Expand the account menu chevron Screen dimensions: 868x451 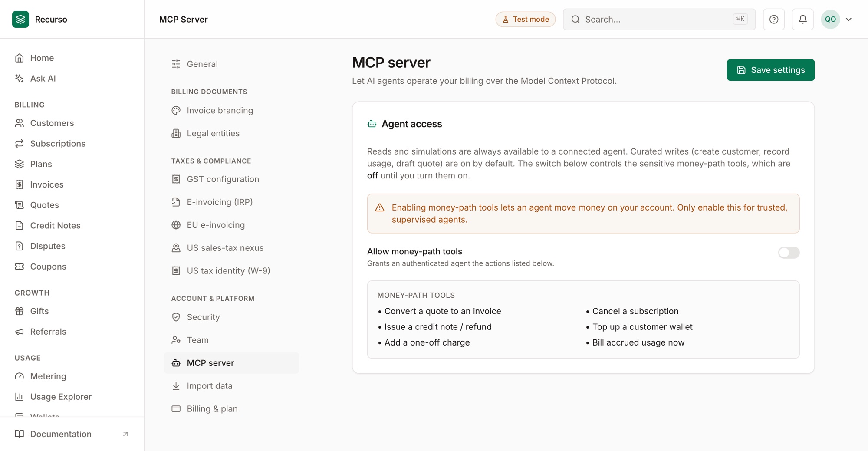tap(849, 19)
